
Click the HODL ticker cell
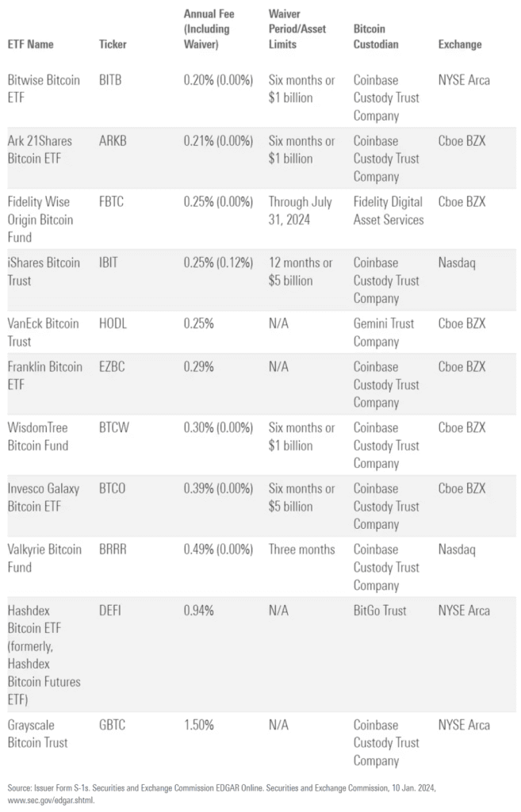114,324
